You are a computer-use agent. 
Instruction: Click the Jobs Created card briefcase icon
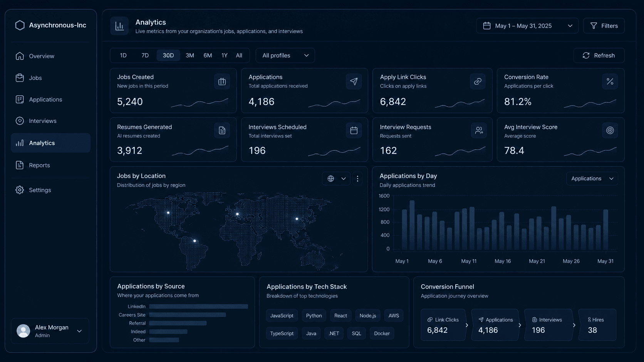tap(222, 81)
